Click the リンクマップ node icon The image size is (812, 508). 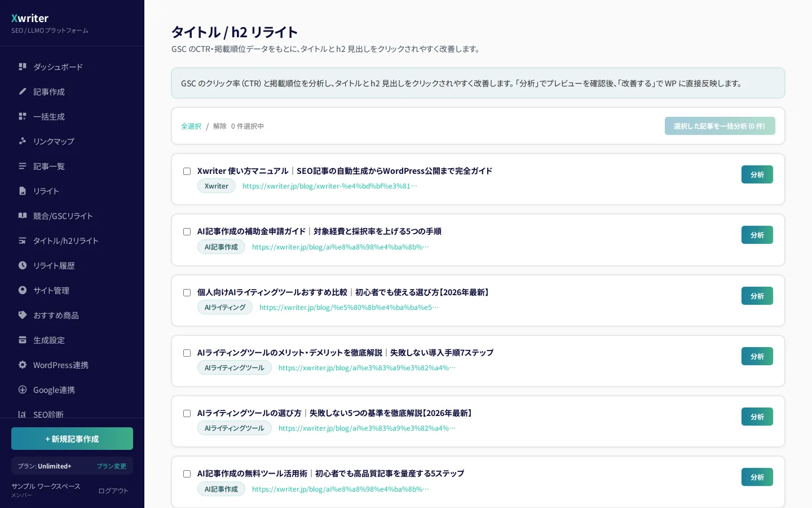tap(23, 141)
